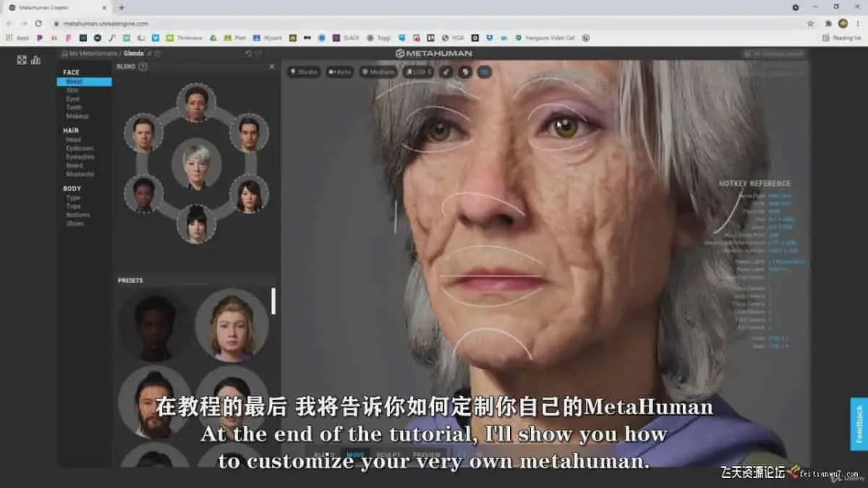The image size is (868, 488).
Task: Select Blend under Face category
Action: pyautogui.click(x=84, y=82)
